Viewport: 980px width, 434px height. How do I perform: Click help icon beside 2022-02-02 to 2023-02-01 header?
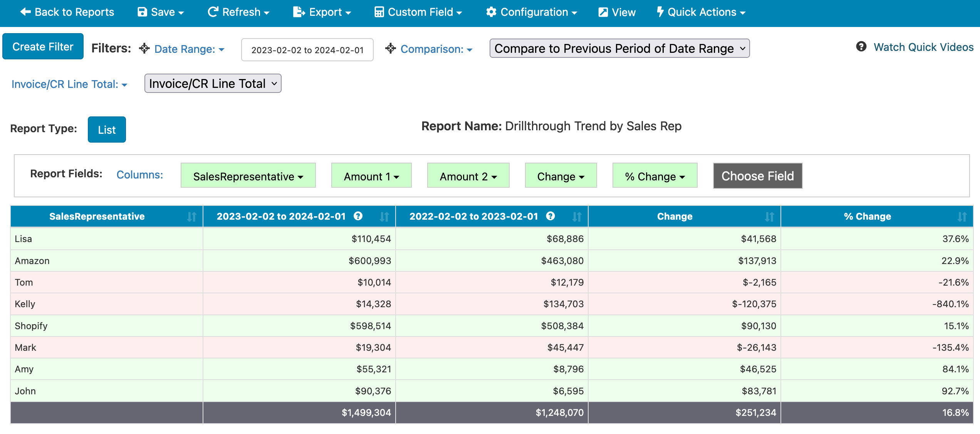550,216
